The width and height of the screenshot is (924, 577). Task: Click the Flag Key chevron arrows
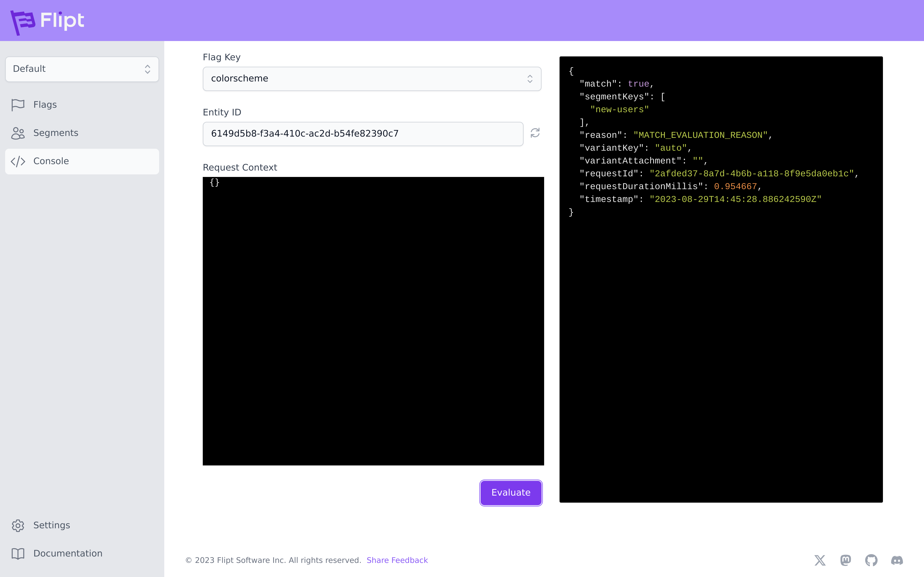coord(530,79)
